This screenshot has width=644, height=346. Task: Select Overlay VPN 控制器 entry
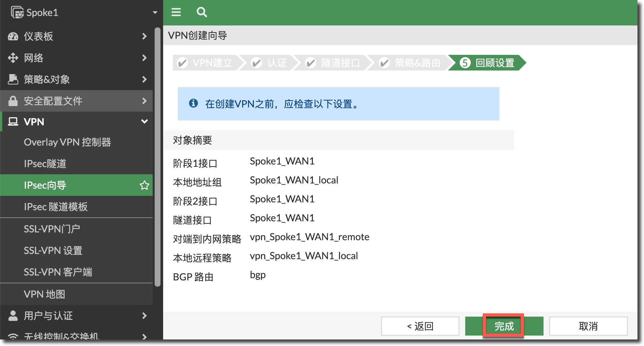pos(67,142)
